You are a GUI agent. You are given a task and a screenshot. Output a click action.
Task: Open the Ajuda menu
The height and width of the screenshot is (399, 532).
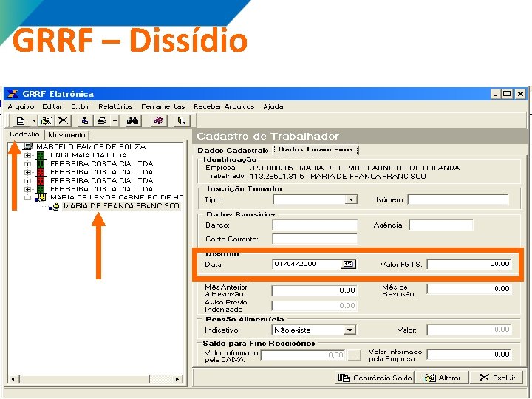tap(273, 106)
